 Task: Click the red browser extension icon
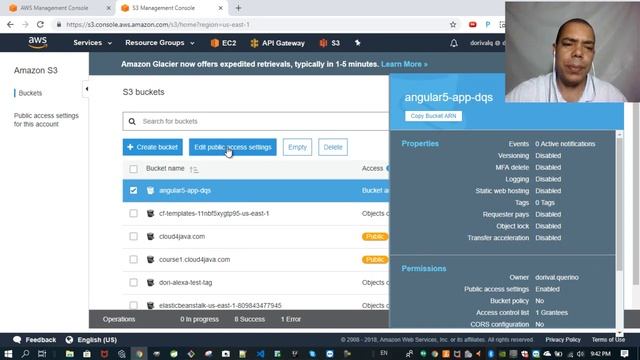point(473,24)
